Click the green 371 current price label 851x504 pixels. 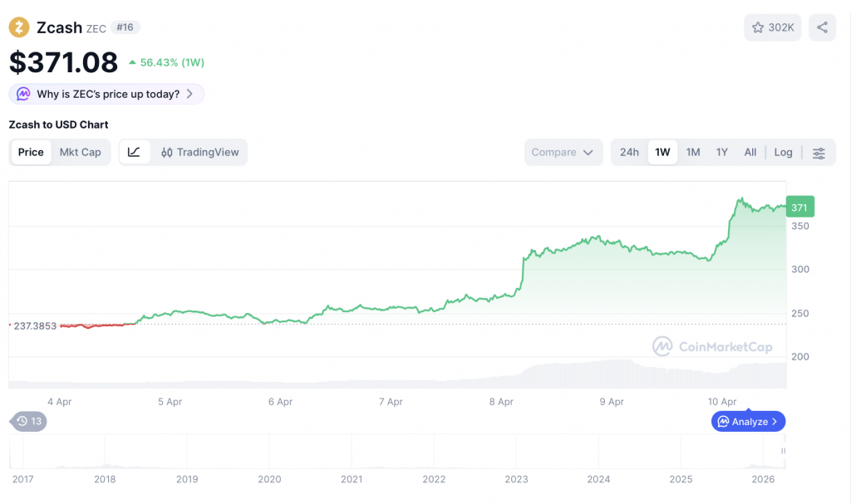click(x=799, y=207)
